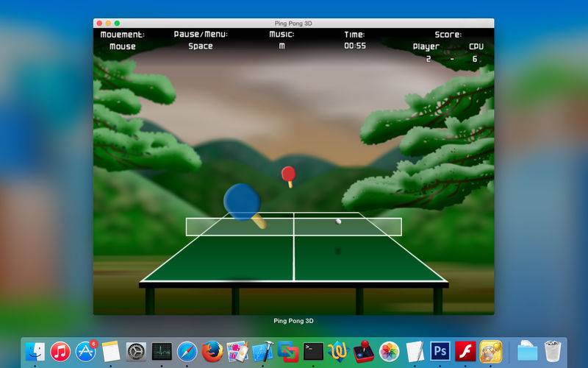Open the Ping Pong 3D dock icon
Viewport: 588px width, 368px height.
click(490, 352)
